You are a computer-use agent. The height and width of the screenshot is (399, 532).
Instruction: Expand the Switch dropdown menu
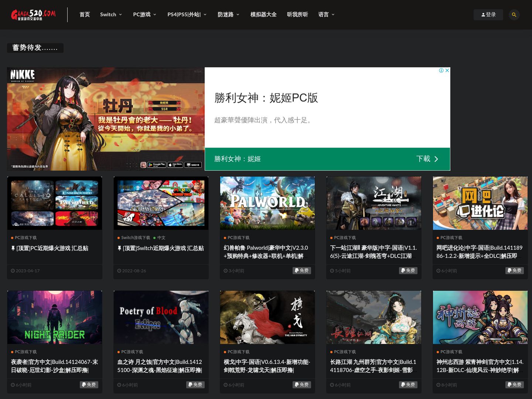tap(111, 15)
